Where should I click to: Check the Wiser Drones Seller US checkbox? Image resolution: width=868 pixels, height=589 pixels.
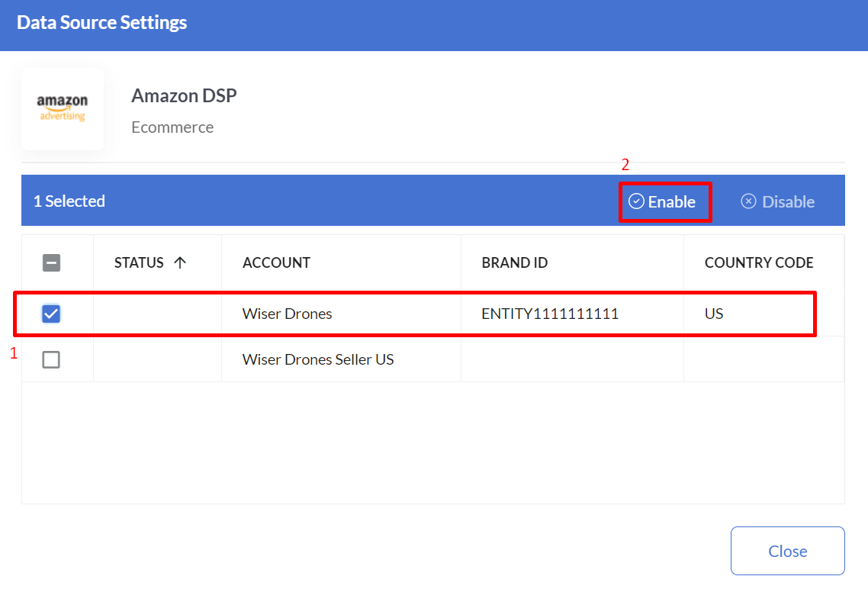click(x=51, y=359)
